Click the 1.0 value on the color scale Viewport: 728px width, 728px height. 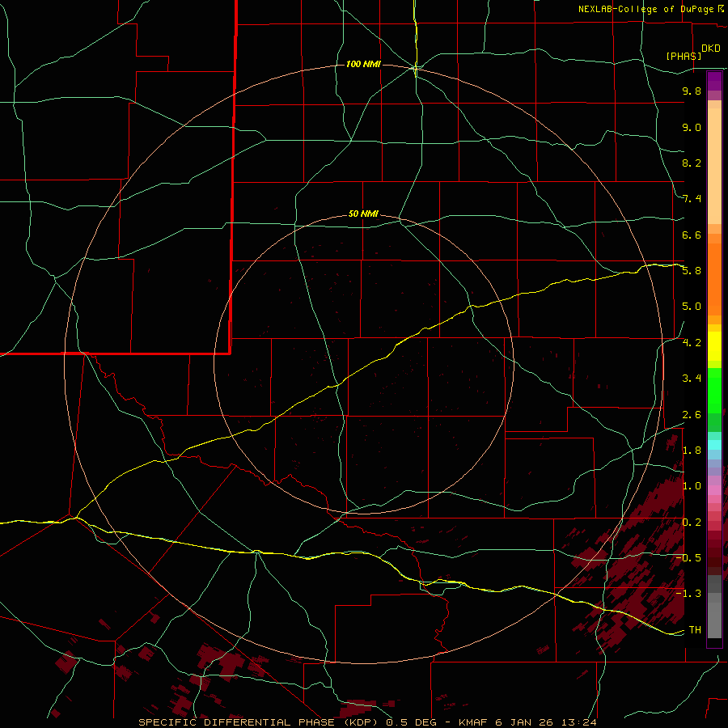692,486
